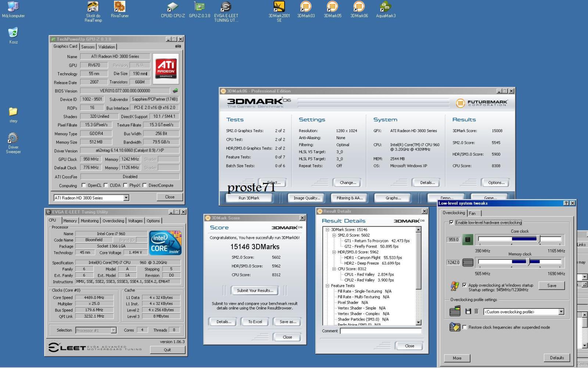
Task: Switch to the Sensors tab in GPU-Z
Action: click(88, 47)
